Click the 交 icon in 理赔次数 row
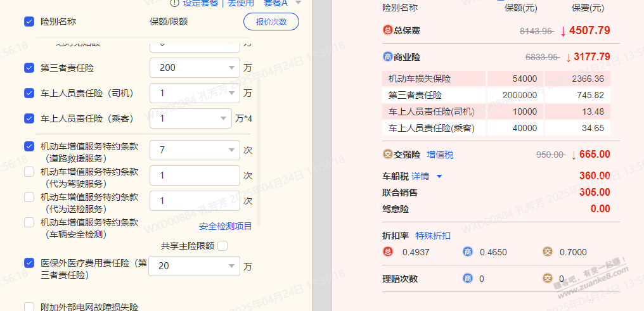The width and height of the screenshot is (644, 311). tap(547, 279)
